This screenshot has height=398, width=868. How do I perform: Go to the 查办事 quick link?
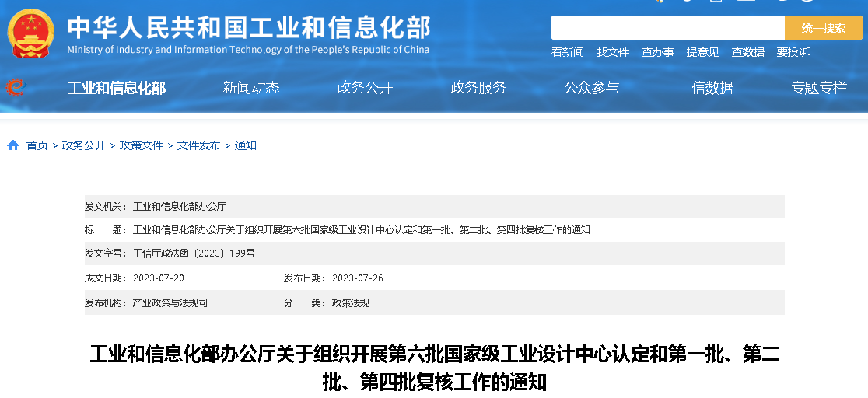click(x=657, y=52)
